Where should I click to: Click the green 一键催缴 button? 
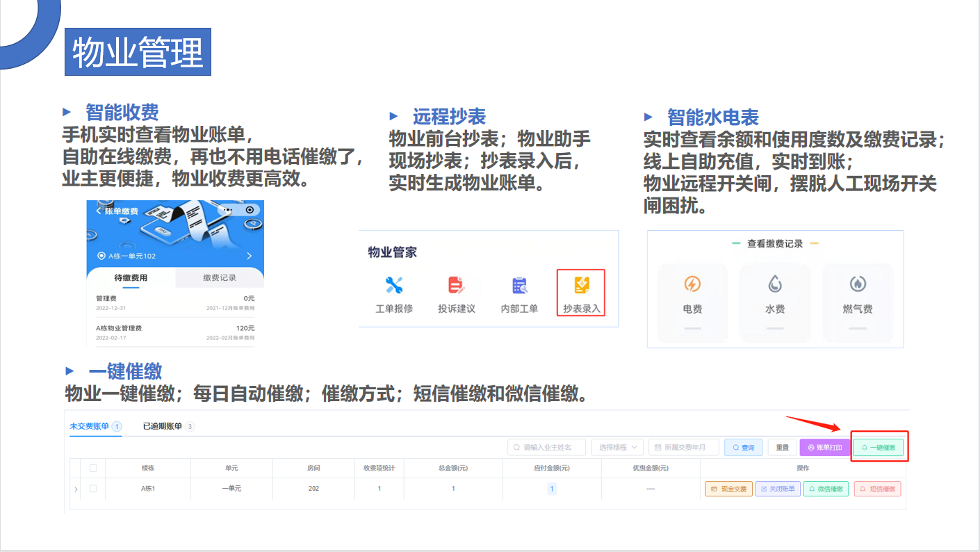[879, 447]
